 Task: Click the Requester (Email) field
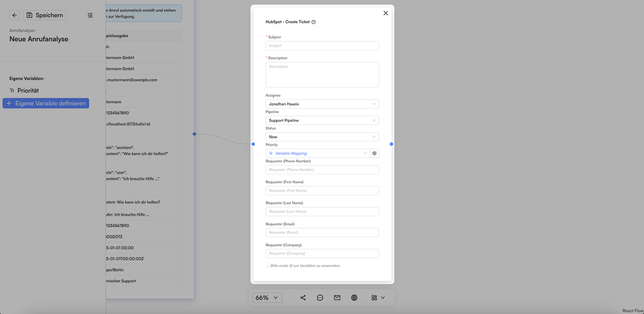tap(322, 232)
